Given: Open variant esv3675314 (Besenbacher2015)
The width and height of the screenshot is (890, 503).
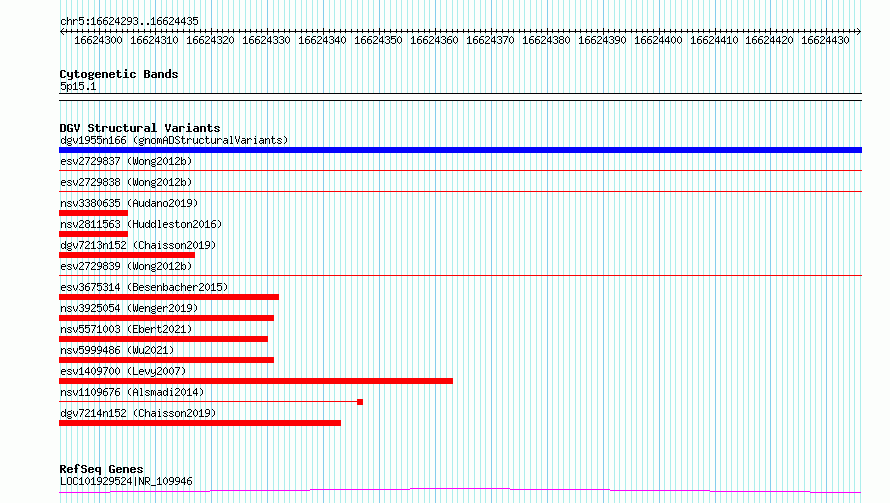Looking at the screenshot, I should click(144, 287).
